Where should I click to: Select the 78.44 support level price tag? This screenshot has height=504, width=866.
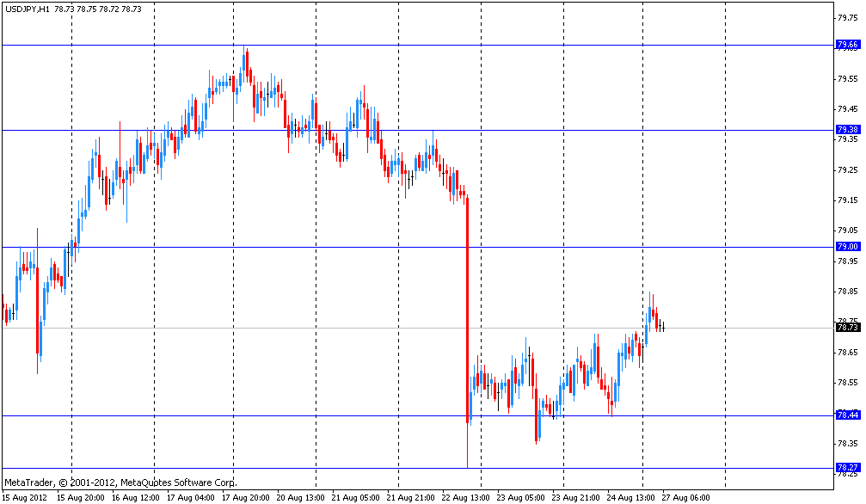(847, 415)
